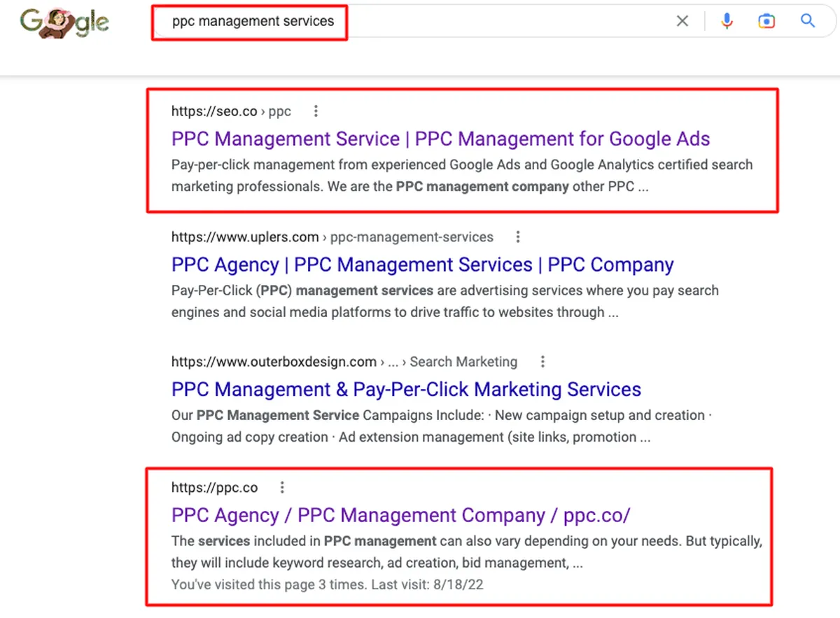
Task: Click 'You've visited this page 3 times' note
Action: tap(327, 584)
